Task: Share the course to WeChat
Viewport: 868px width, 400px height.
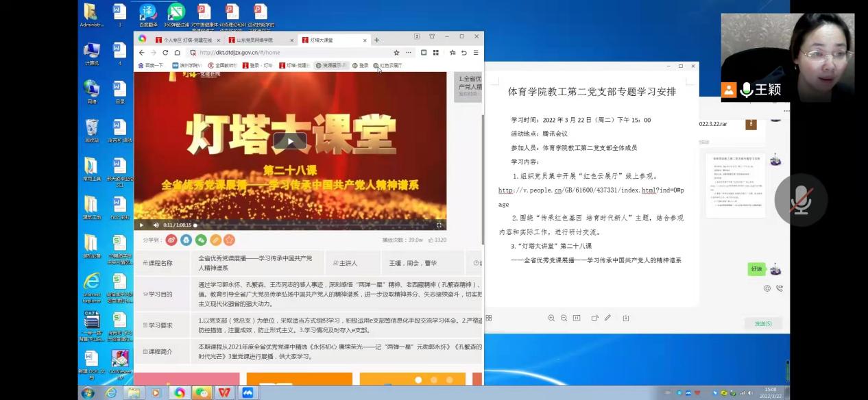Action: pos(201,240)
